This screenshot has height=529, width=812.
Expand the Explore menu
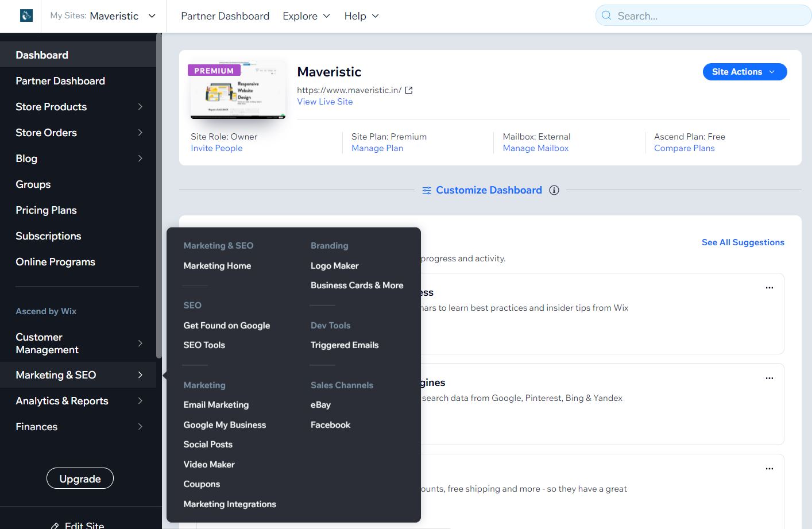tap(306, 16)
